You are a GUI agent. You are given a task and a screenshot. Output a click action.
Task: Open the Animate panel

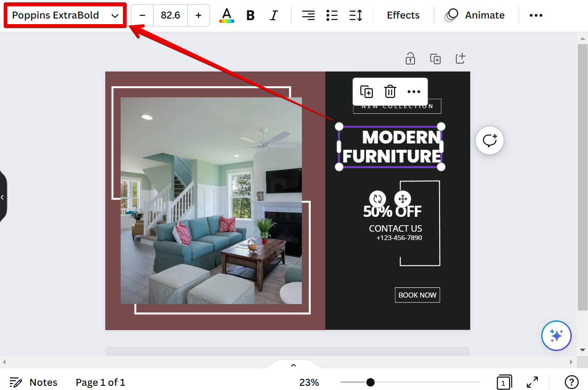(x=474, y=15)
